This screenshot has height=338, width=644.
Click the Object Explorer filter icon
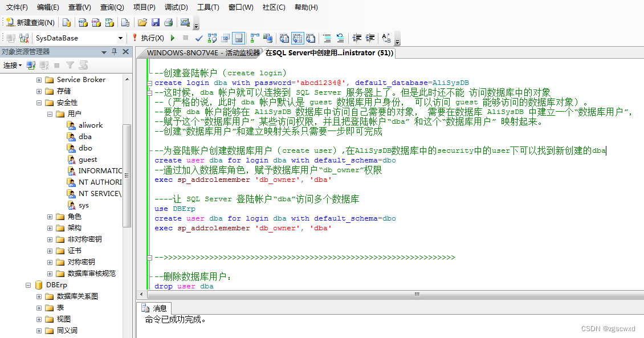[70, 66]
